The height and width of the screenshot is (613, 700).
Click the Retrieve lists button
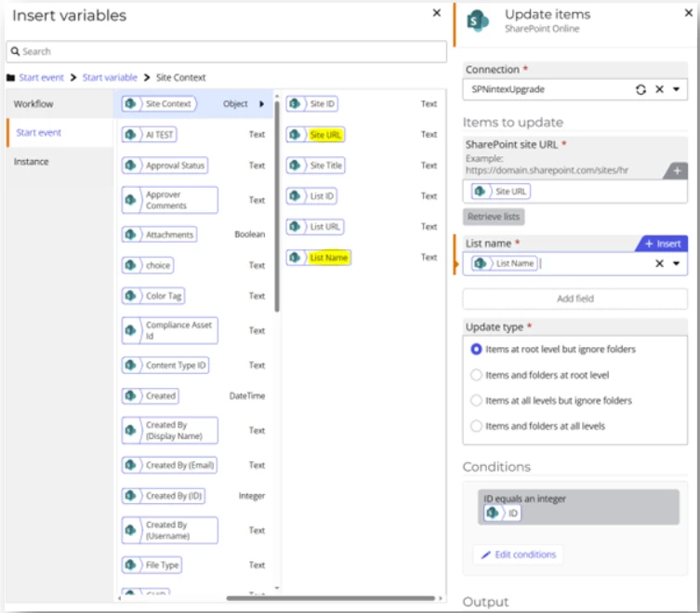coord(494,217)
